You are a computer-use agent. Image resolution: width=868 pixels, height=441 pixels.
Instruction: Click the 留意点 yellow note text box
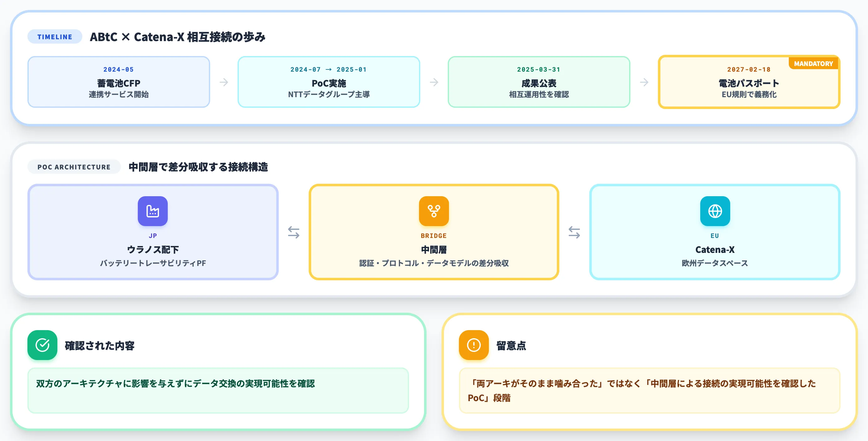[x=649, y=391]
